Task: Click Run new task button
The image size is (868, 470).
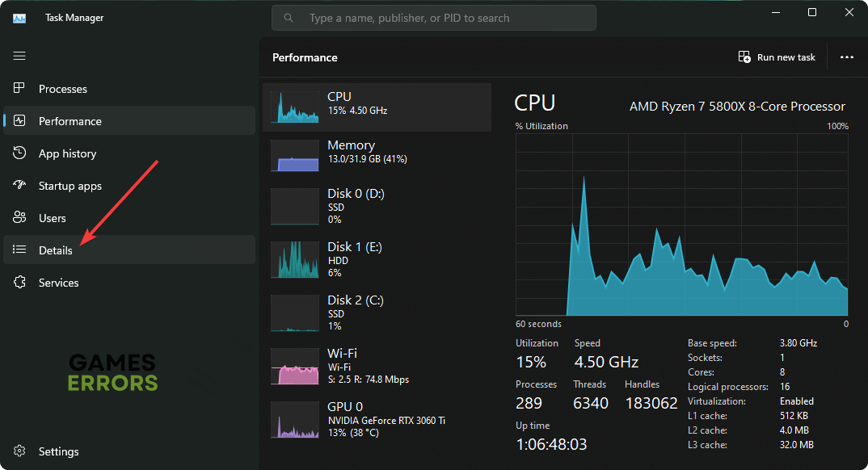Action: (x=777, y=57)
